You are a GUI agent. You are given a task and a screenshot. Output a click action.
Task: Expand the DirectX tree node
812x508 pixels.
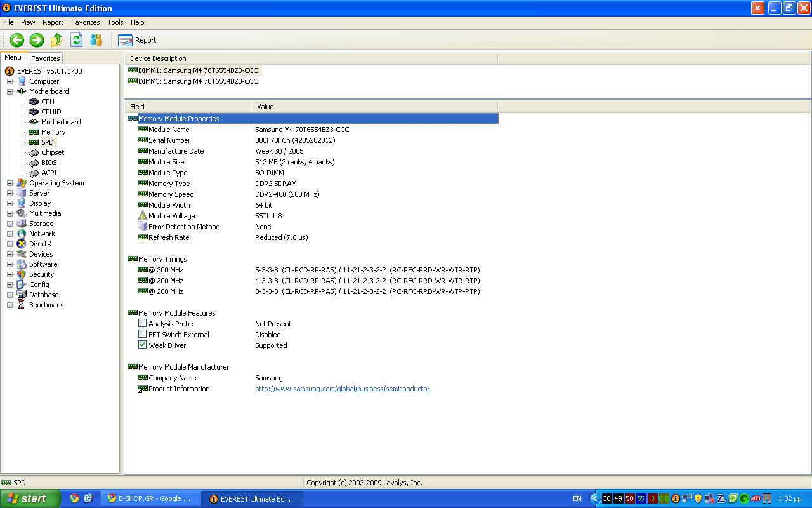point(10,244)
